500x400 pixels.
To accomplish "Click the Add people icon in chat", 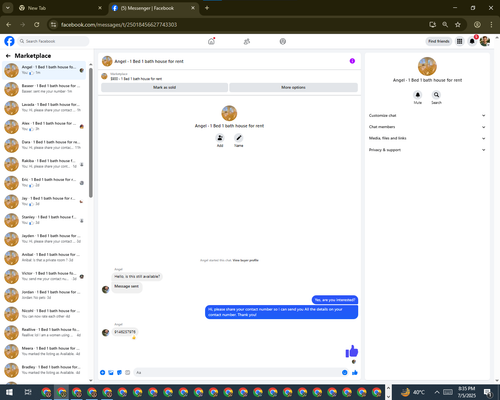I will [x=220, y=138].
